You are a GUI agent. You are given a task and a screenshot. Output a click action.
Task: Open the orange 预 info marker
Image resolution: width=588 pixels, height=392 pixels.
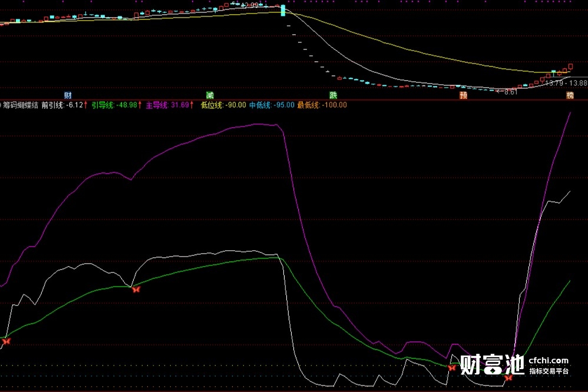[x=464, y=95]
